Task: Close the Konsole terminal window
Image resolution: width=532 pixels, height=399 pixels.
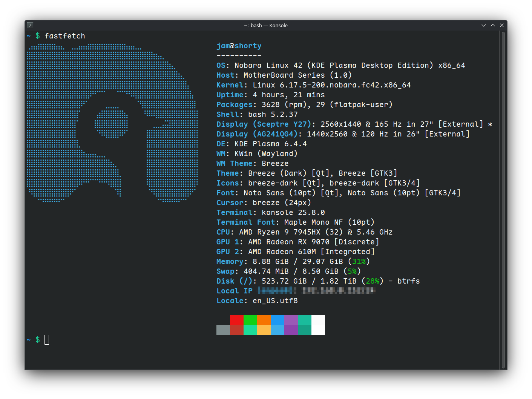Action: pos(502,25)
